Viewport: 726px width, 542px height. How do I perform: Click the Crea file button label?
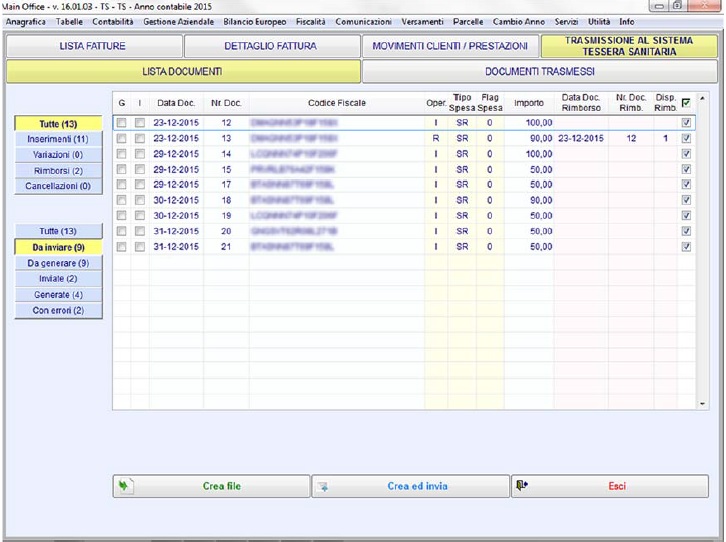(222, 486)
